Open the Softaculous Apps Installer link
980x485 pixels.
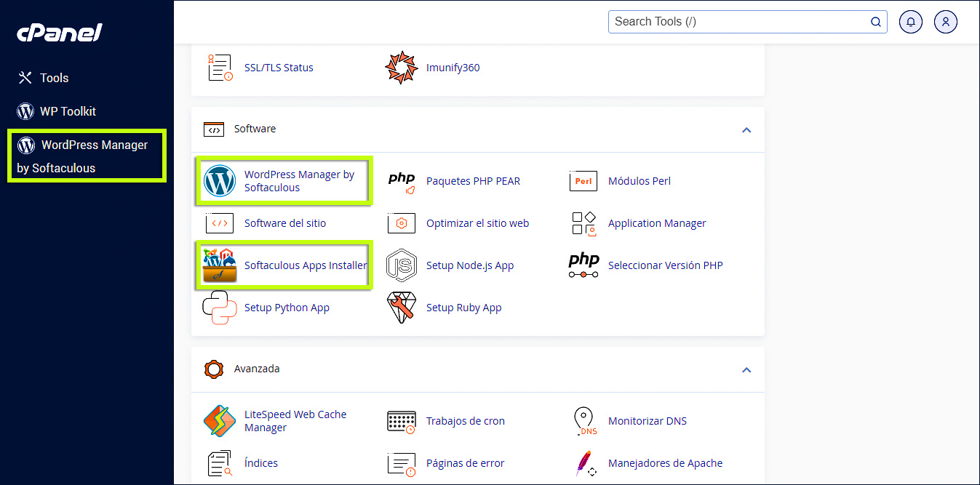pos(306,265)
